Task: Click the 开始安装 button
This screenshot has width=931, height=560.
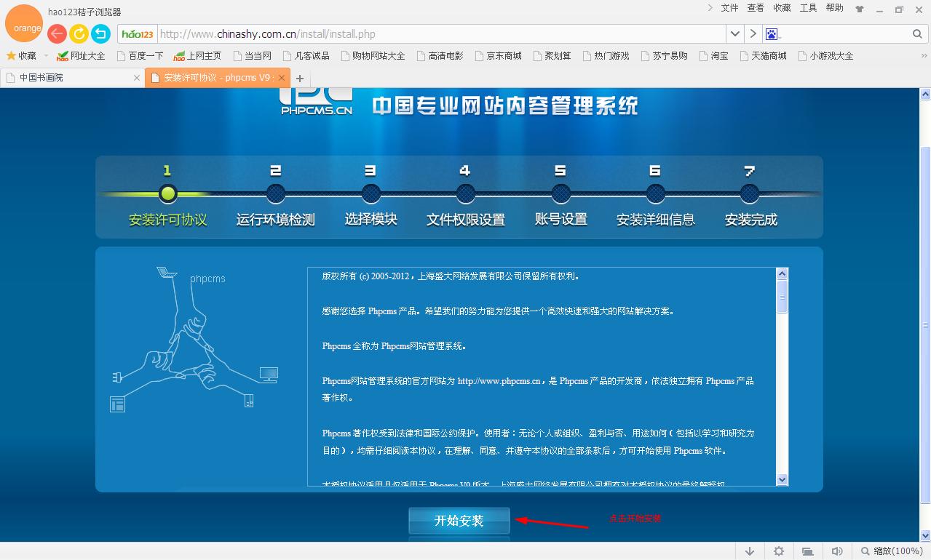Action: tap(459, 521)
